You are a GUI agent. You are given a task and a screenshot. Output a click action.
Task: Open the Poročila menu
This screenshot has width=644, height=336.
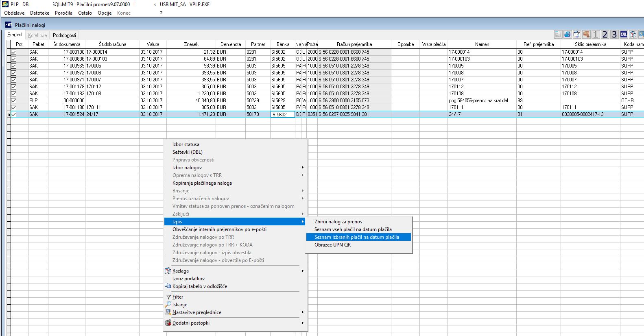pos(63,13)
